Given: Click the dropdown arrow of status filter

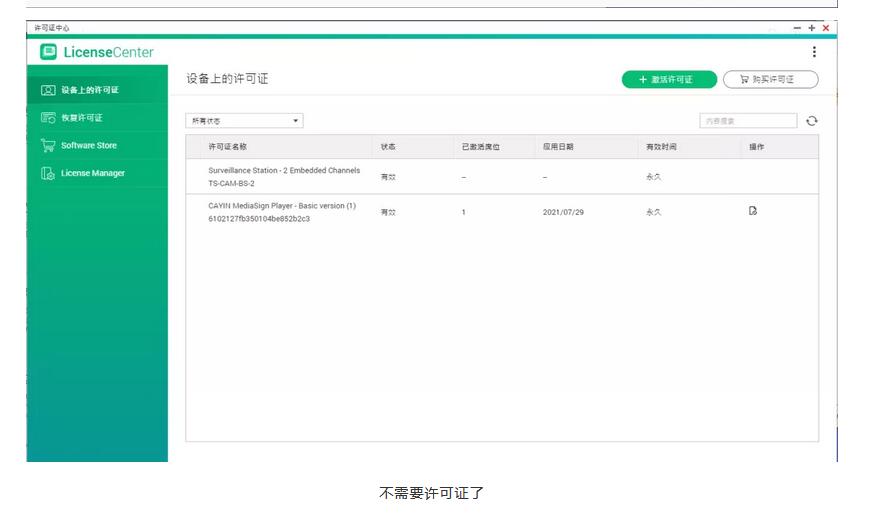Looking at the screenshot, I should point(295,120).
